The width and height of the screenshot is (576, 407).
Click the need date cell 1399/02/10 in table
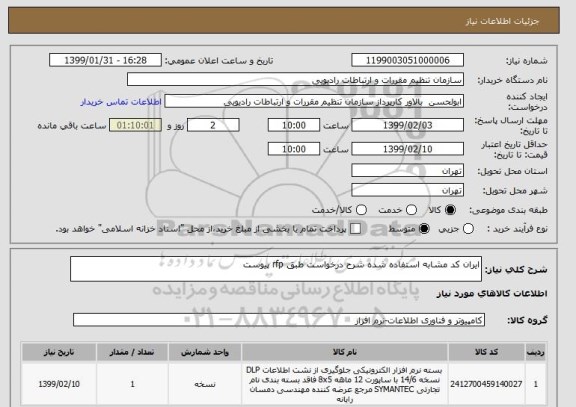[59, 384]
